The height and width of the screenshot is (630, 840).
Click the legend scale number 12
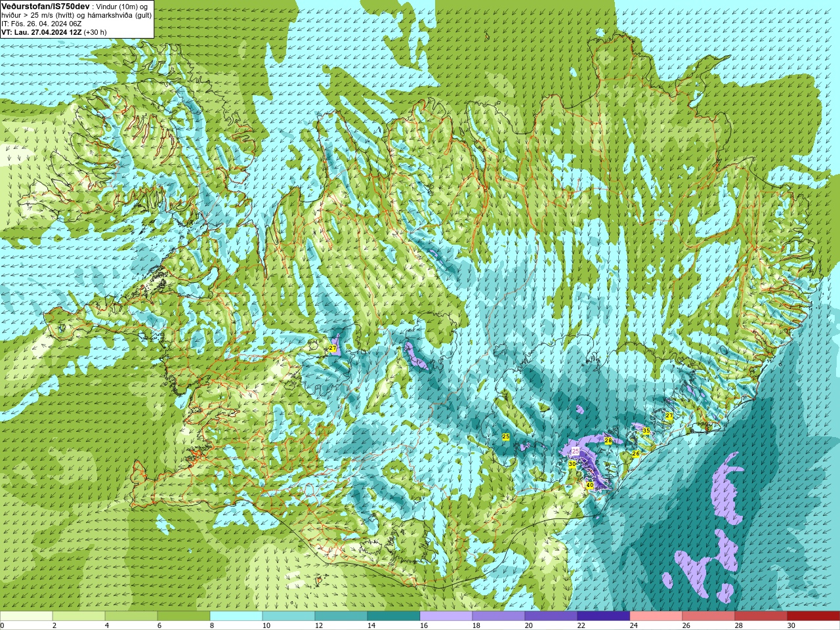pyautogui.click(x=319, y=626)
